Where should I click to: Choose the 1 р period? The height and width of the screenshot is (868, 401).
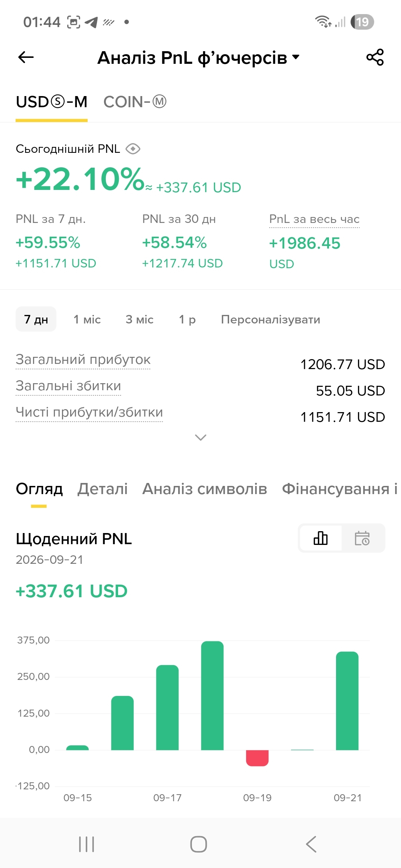point(187,319)
